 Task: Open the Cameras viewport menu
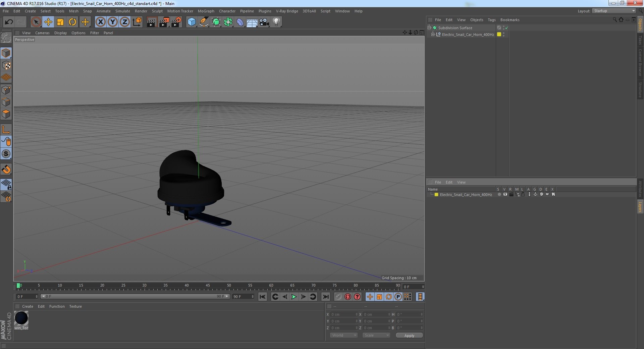pos(42,33)
